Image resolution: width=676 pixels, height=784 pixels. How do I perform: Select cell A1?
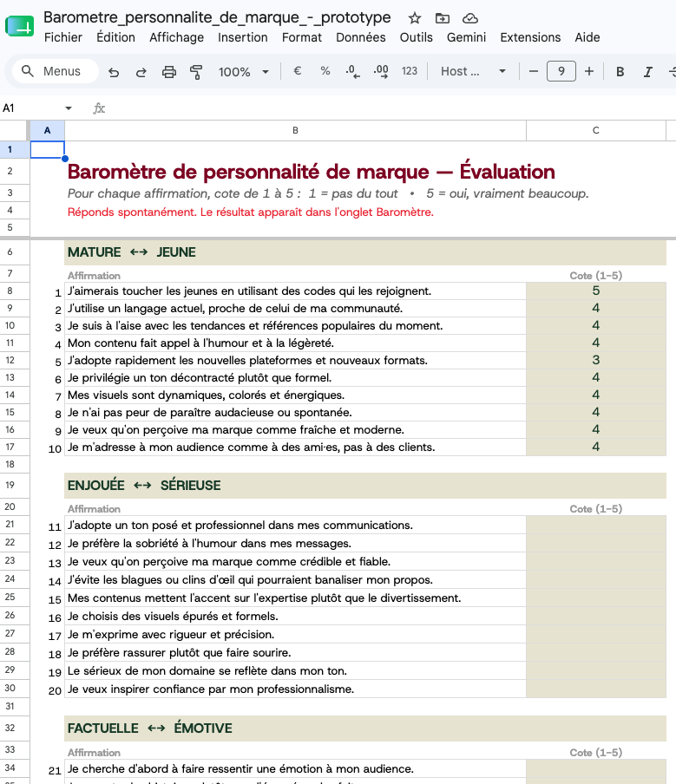coord(47,149)
